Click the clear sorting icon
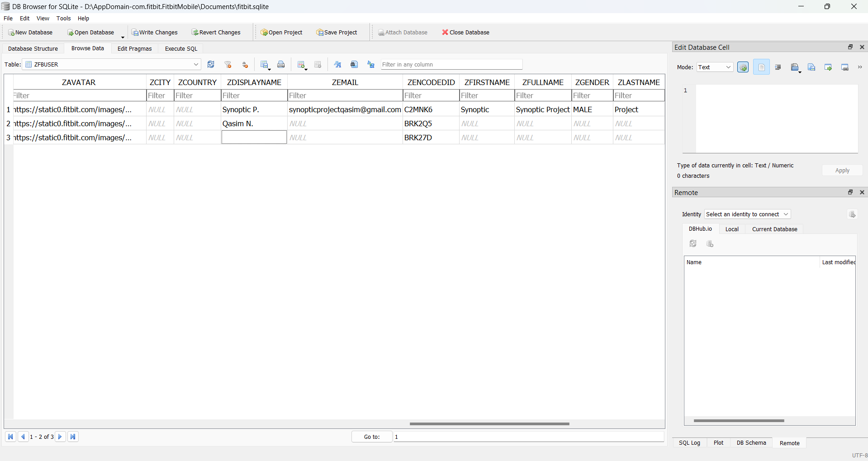Image resolution: width=868 pixels, height=461 pixels. [x=245, y=65]
